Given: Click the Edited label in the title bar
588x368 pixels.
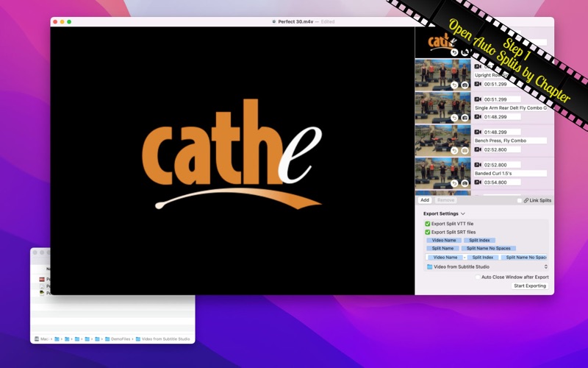Looking at the screenshot, I should [x=327, y=22].
